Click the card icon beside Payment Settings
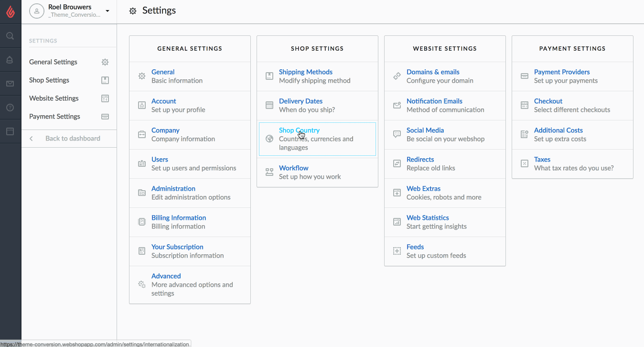Viewport: 644px width, 347px height. [x=105, y=117]
